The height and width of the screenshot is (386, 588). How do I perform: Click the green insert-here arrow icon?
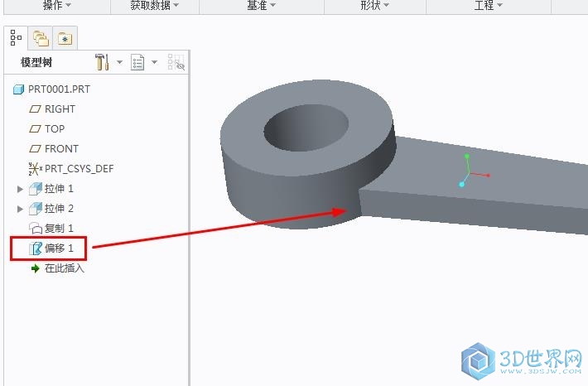tap(36, 268)
